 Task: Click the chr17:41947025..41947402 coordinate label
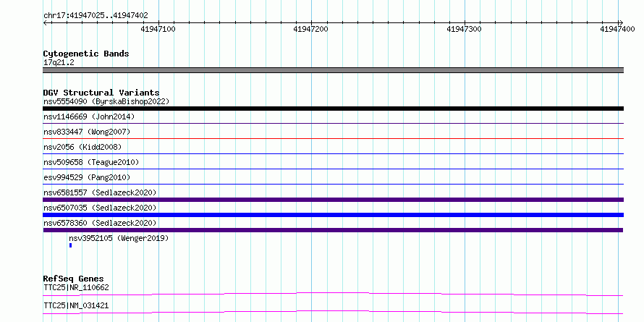[96, 16]
